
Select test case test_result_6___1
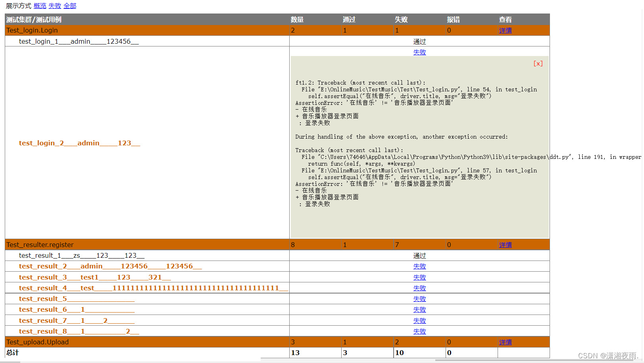pos(77,309)
